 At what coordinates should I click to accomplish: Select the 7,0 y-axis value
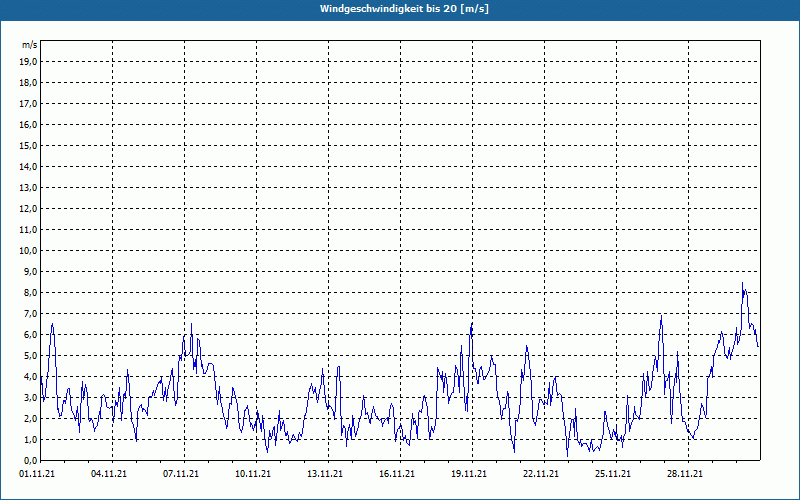pyautogui.click(x=31, y=313)
